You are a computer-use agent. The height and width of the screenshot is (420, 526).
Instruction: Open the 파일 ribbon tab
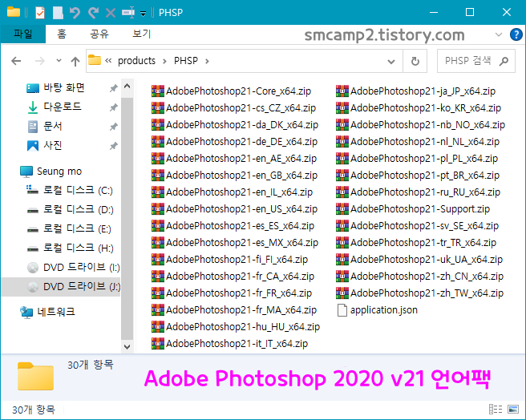tap(22, 34)
